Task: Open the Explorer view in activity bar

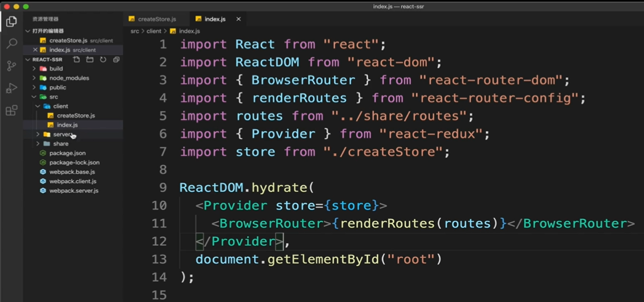Action: (12, 21)
